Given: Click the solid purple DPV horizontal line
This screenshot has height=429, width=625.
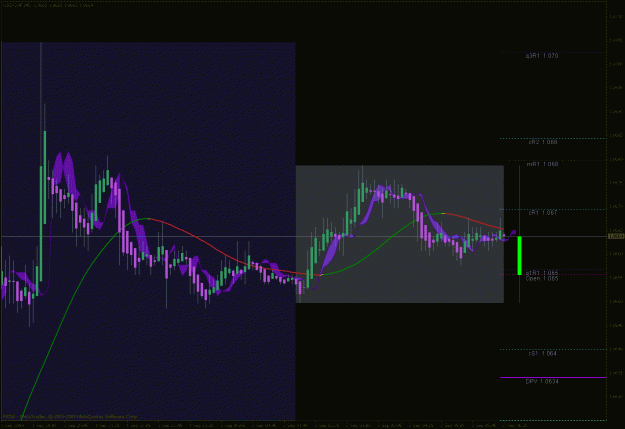Looking at the screenshot, I should (553, 377).
